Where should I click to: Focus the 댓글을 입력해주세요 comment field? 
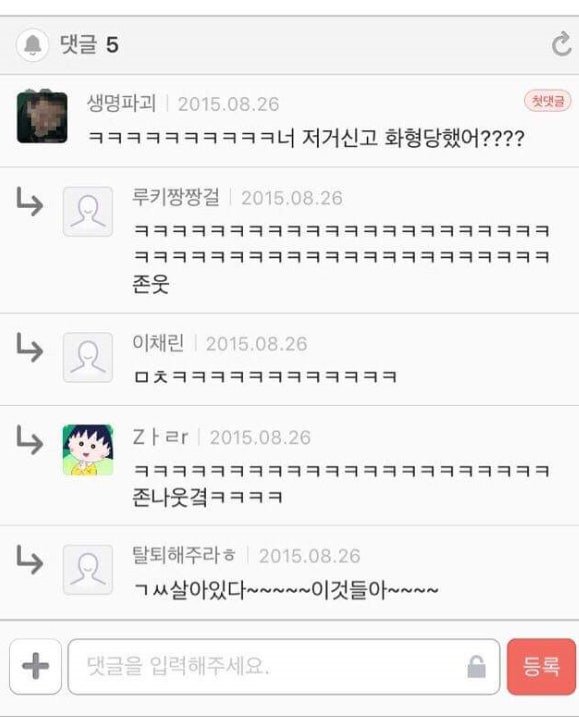pos(284,666)
